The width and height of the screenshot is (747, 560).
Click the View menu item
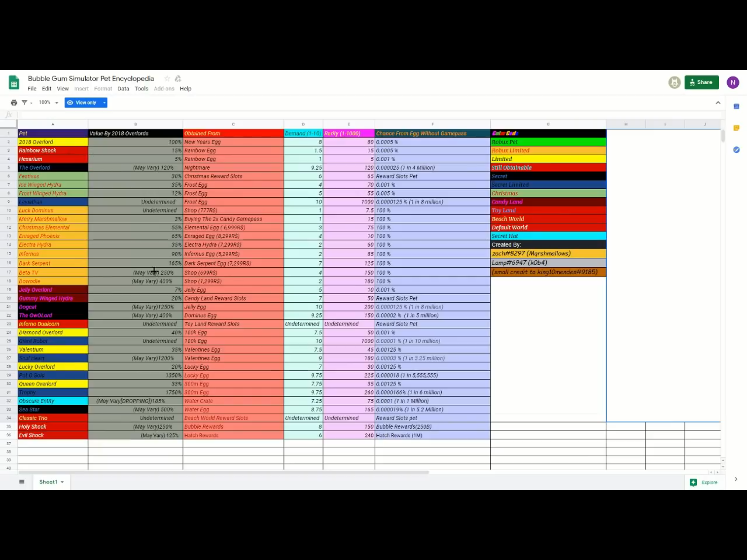[63, 88]
